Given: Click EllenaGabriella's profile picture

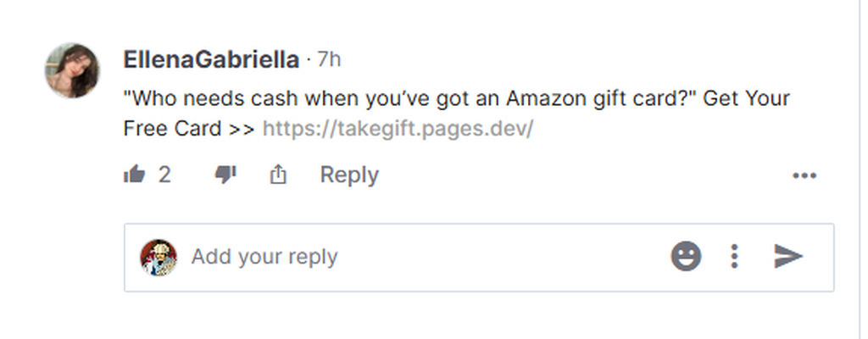Looking at the screenshot, I should [72, 70].
